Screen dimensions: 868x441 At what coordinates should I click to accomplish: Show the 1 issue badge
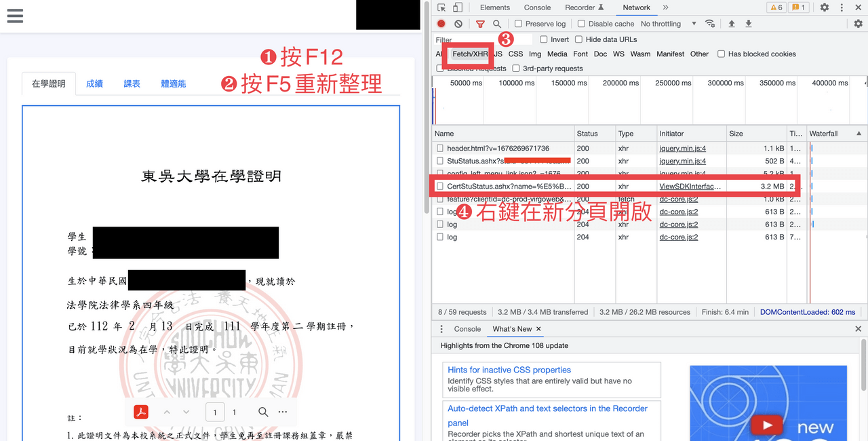[799, 7]
